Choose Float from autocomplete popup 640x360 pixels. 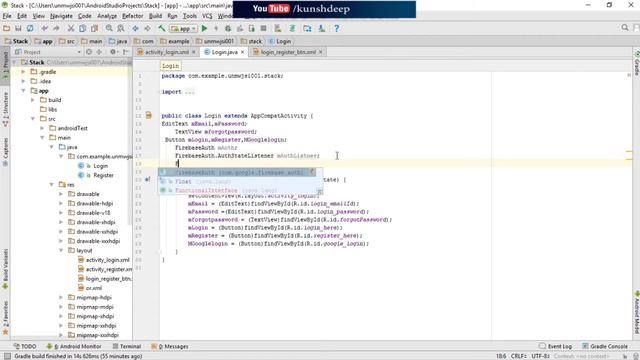point(241,182)
